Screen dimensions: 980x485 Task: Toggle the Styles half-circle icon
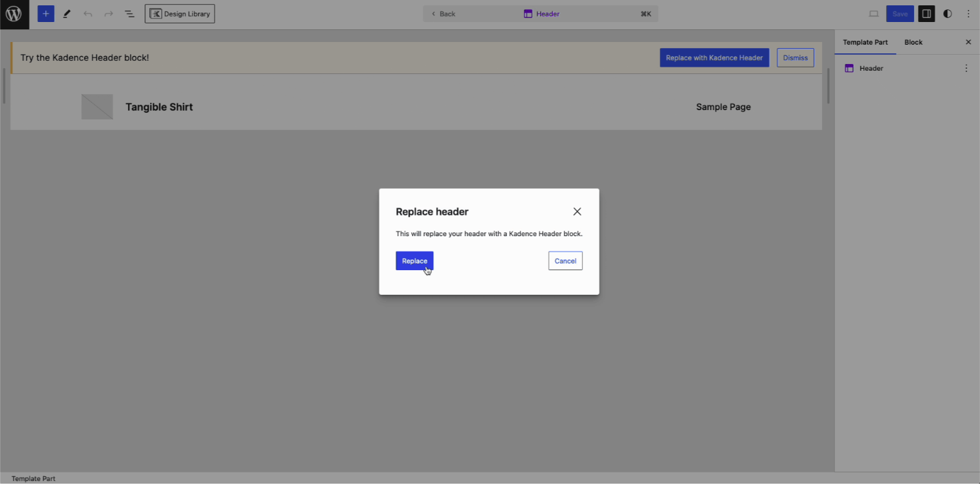[x=947, y=14]
